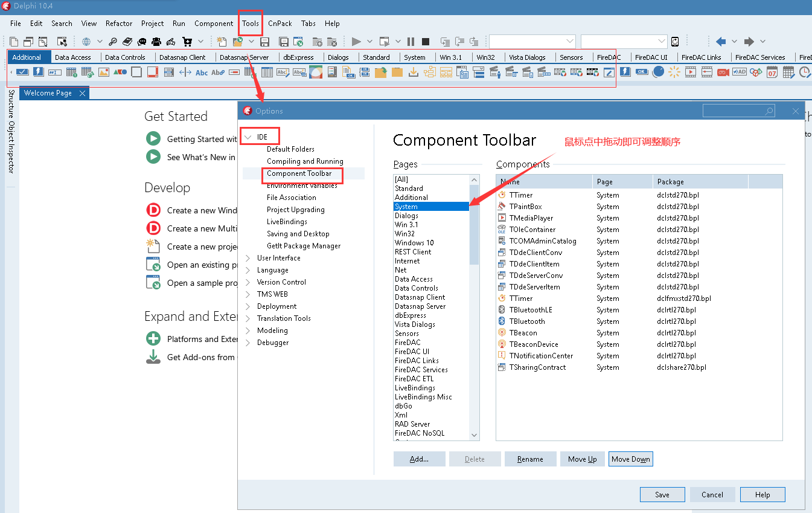812x513 pixels.
Task: Select GetIt Package Manager in options tree
Action: click(x=304, y=246)
